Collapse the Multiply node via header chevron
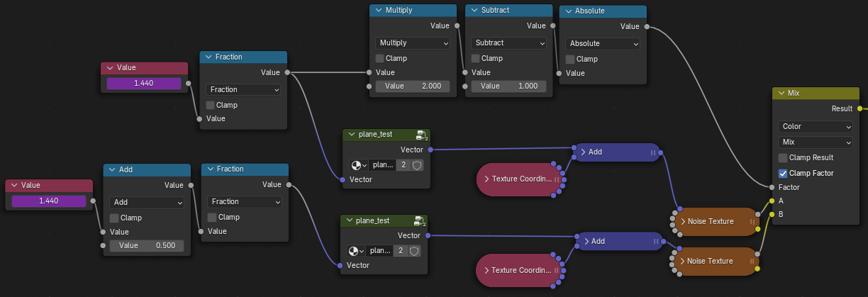The width and height of the screenshot is (868, 297). (378, 11)
